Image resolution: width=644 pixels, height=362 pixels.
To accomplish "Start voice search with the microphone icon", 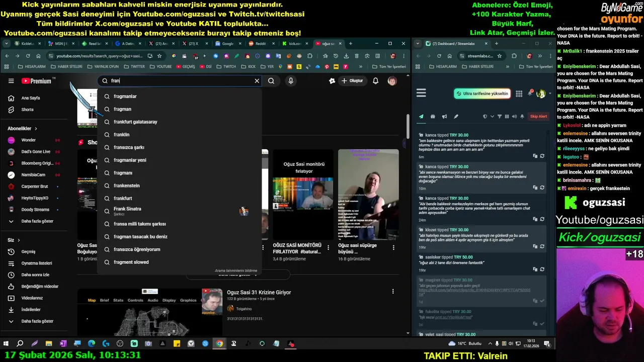I will point(290,81).
